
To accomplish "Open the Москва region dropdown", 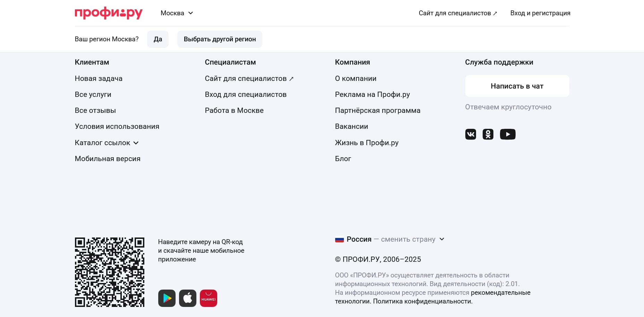I will (177, 13).
